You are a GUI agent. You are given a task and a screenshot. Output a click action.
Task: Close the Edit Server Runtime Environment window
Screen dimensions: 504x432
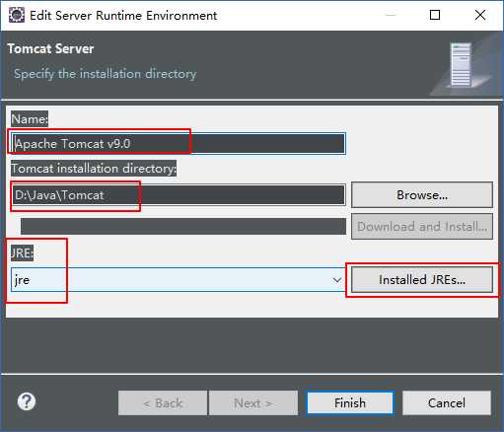pos(480,15)
